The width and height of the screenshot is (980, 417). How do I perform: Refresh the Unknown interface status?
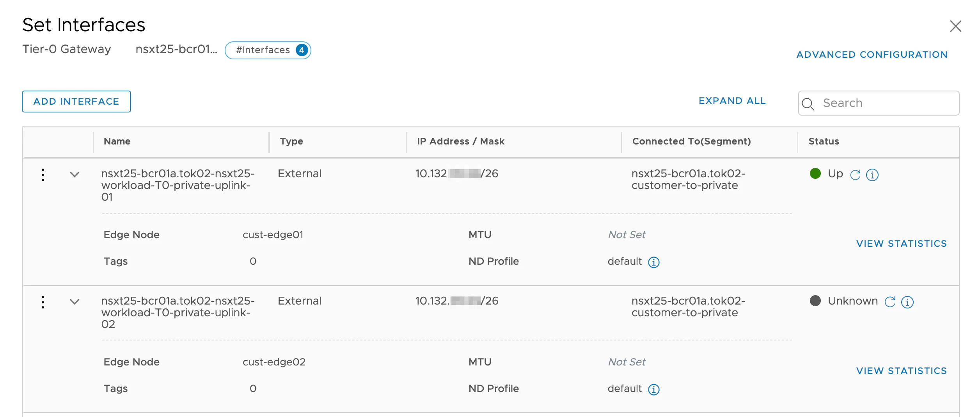point(890,302)
